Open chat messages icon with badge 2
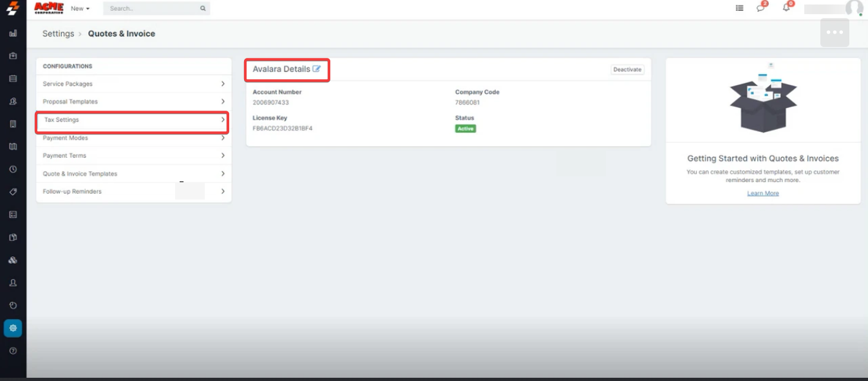Viewport: 868px width, 381px height. pyautogui.click(x=762, y=7)
